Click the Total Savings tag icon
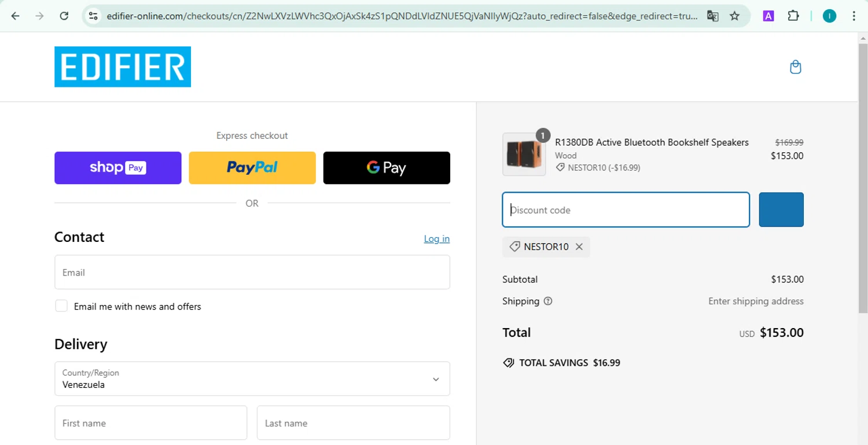 (509, 363)
